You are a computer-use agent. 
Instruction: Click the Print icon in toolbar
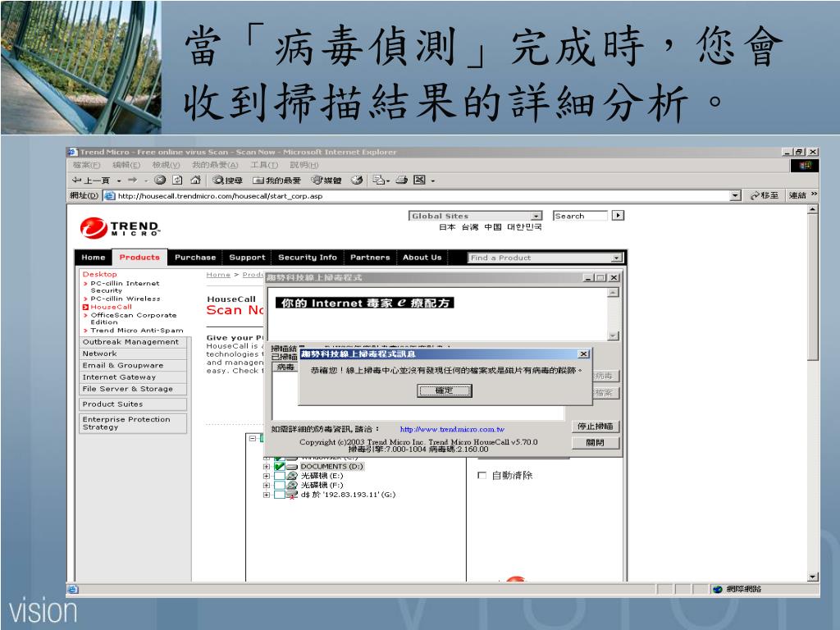coord(402,180)
